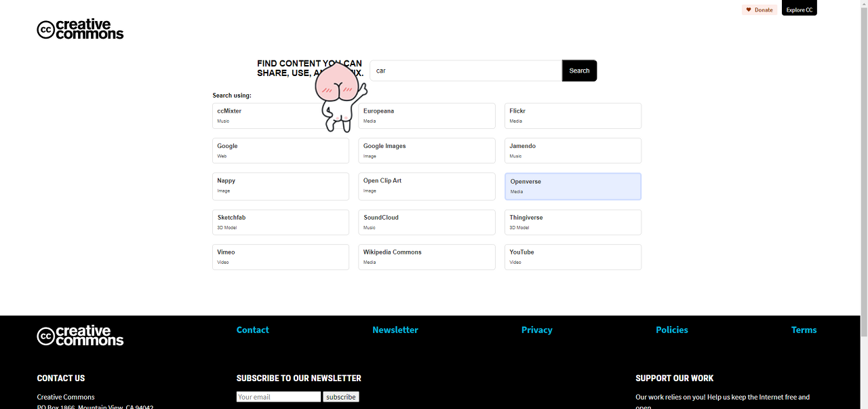
Task: Select Nappy Image source
Action: coord(281,187)
